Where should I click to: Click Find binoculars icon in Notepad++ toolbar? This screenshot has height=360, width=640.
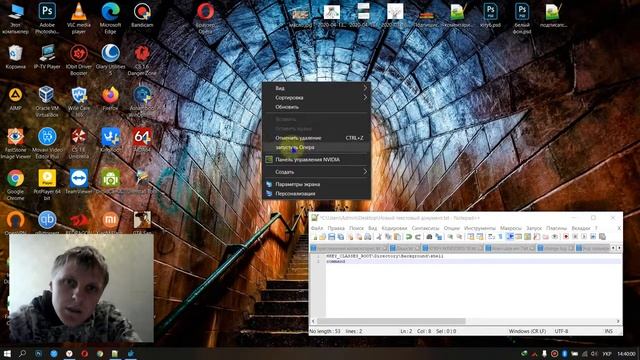point(429,237)
